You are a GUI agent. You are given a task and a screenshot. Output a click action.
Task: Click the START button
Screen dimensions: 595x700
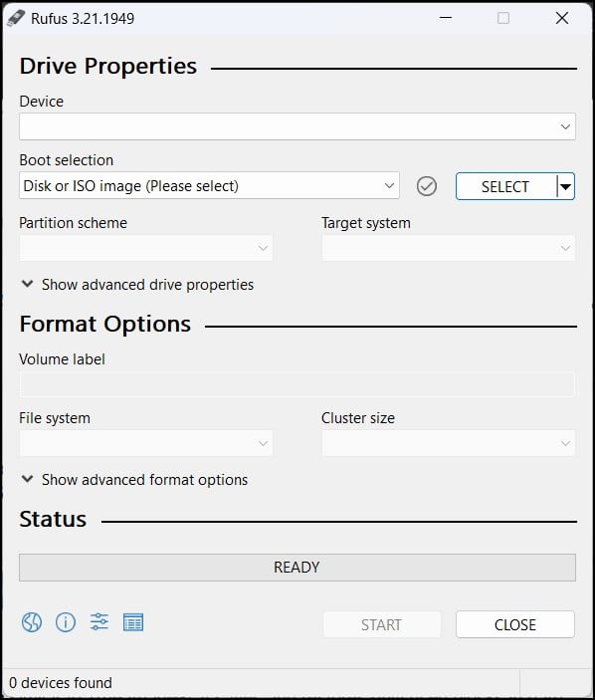click(x=382, y=624)
